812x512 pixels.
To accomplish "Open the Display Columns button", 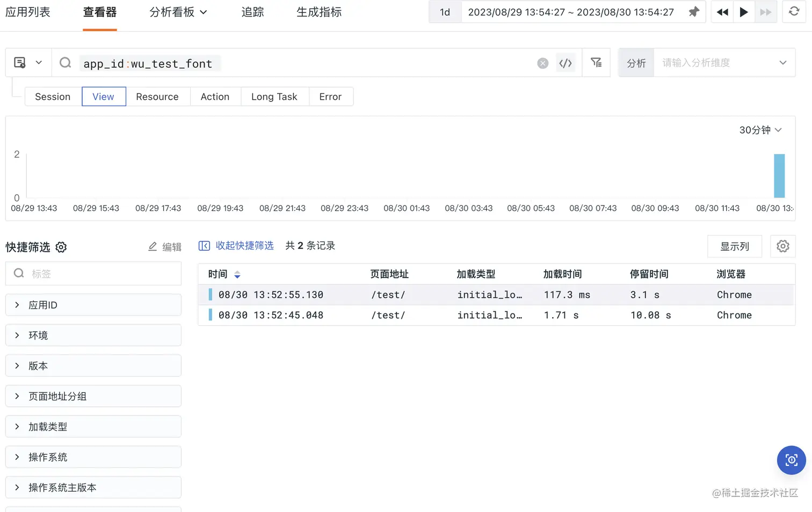I will pyautogui.click(x=735, y=246).
